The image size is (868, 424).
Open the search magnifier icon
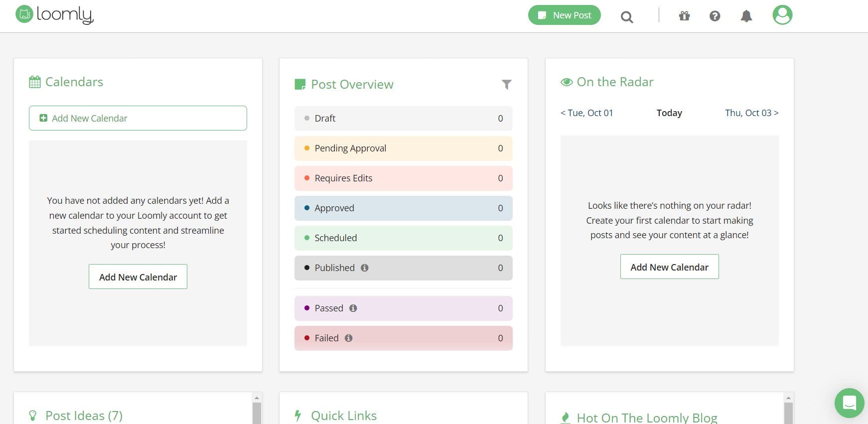(x=626, y=17)
